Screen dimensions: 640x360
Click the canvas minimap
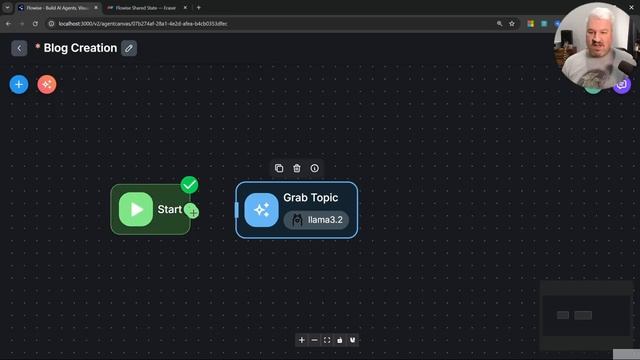coord(586,315)
